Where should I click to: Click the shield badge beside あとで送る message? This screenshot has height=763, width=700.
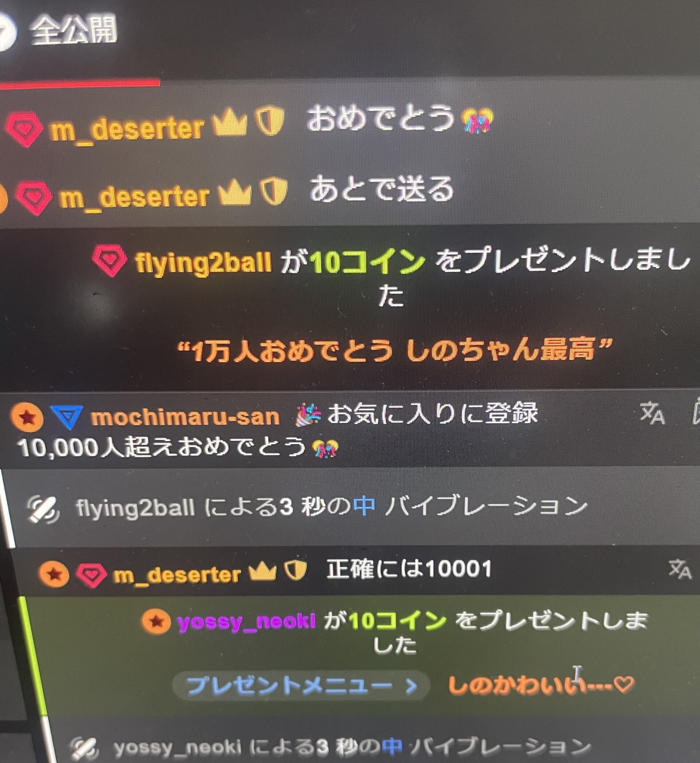(x=274, y=192)
